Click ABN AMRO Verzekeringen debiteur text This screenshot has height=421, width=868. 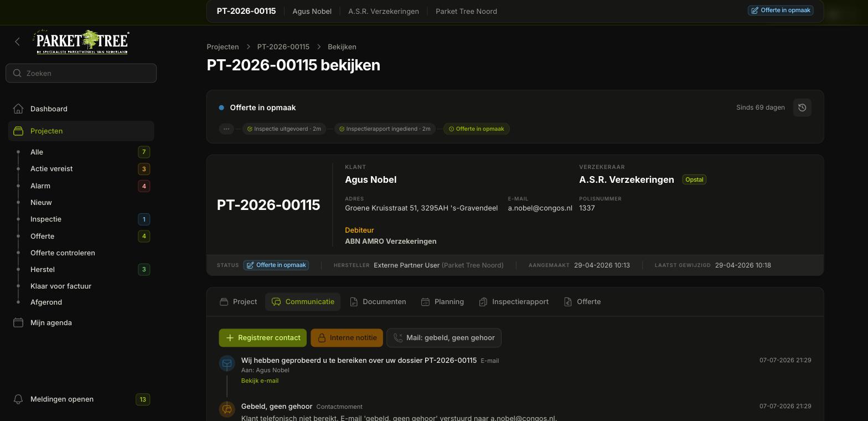391,241
